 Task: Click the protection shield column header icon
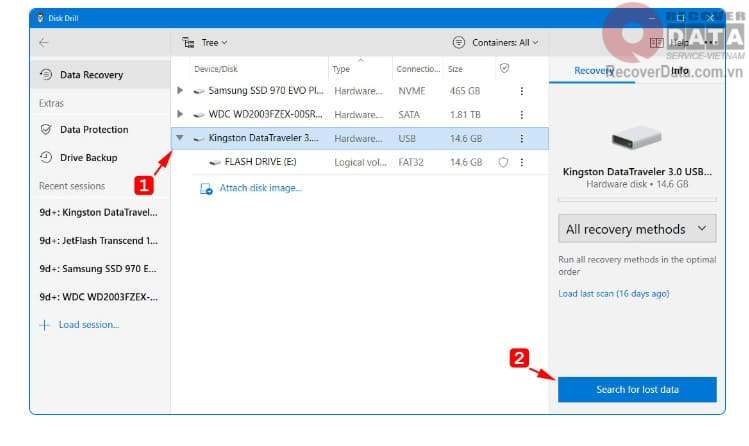pos(504,68)
